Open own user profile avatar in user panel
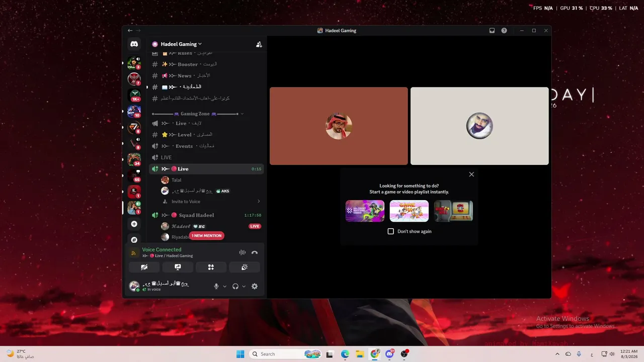The image size is (644, 362). point(134,286)
